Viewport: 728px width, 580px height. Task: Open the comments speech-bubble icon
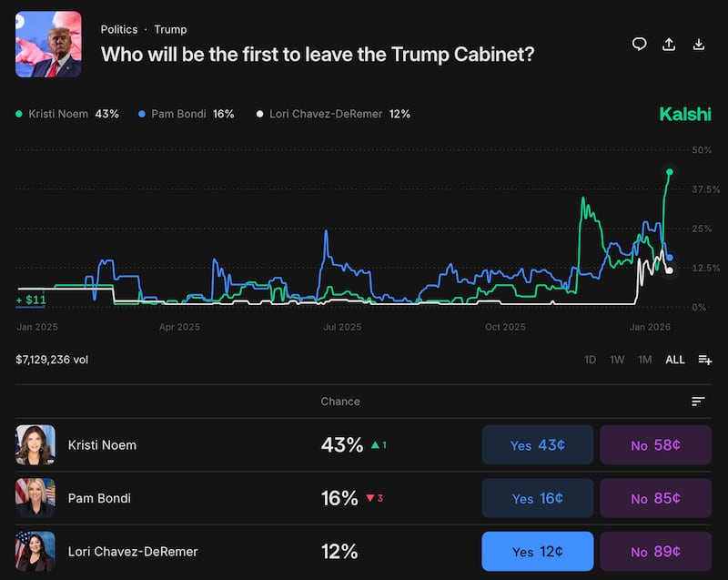[x=640, y=44]
